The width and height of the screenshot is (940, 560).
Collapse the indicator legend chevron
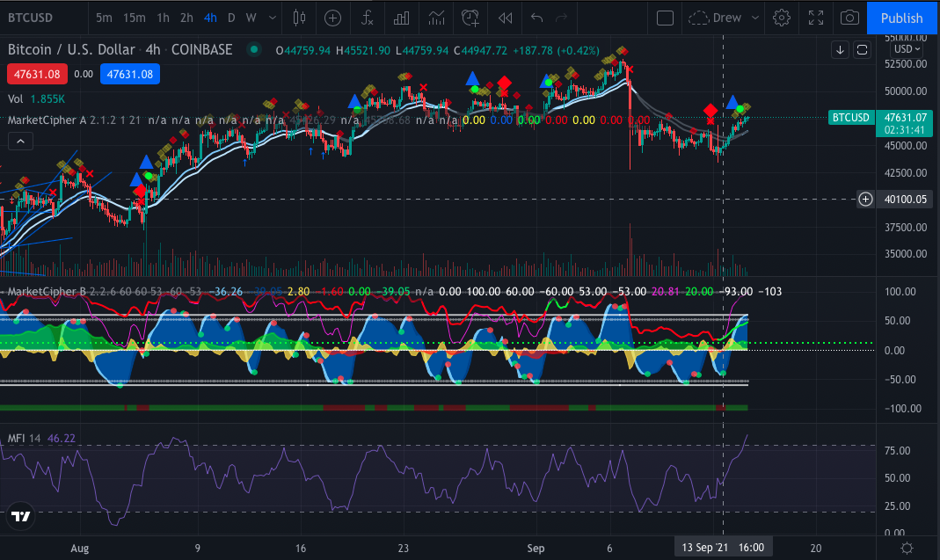tap(20, 142)
